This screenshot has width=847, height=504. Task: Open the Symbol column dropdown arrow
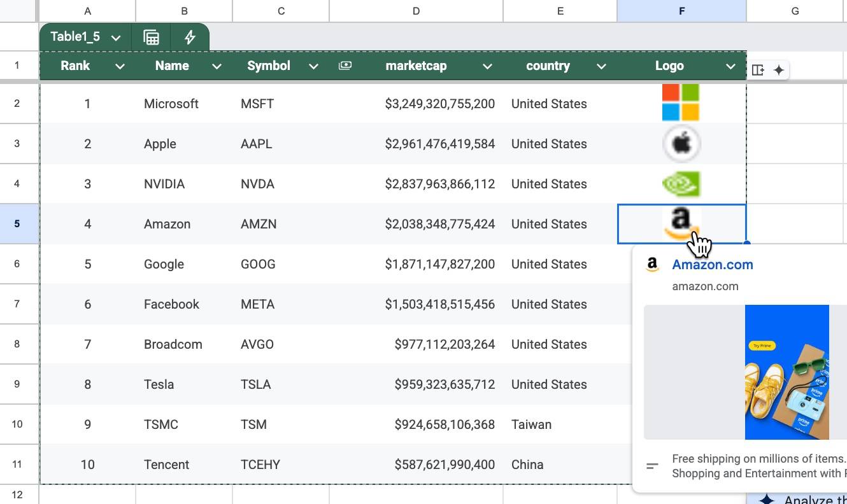coord(313,66)
